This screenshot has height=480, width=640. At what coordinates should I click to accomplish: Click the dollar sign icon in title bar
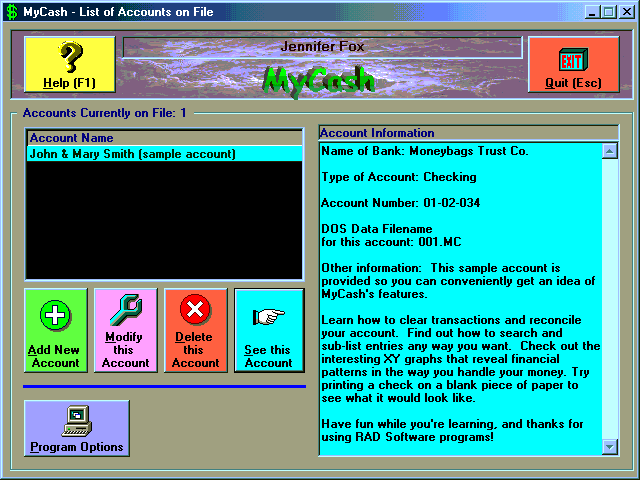(x=12, y=12)
